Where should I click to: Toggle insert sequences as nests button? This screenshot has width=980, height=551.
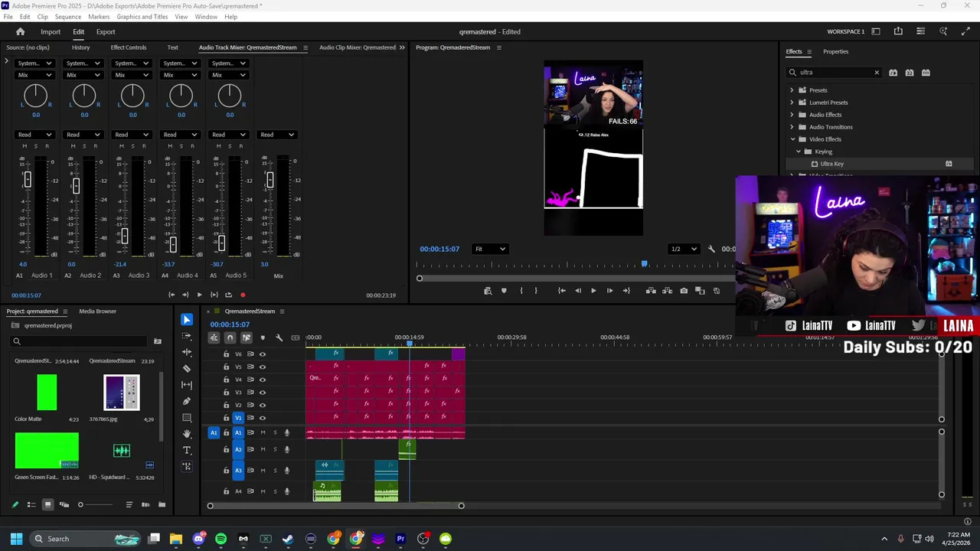[214, 337]
